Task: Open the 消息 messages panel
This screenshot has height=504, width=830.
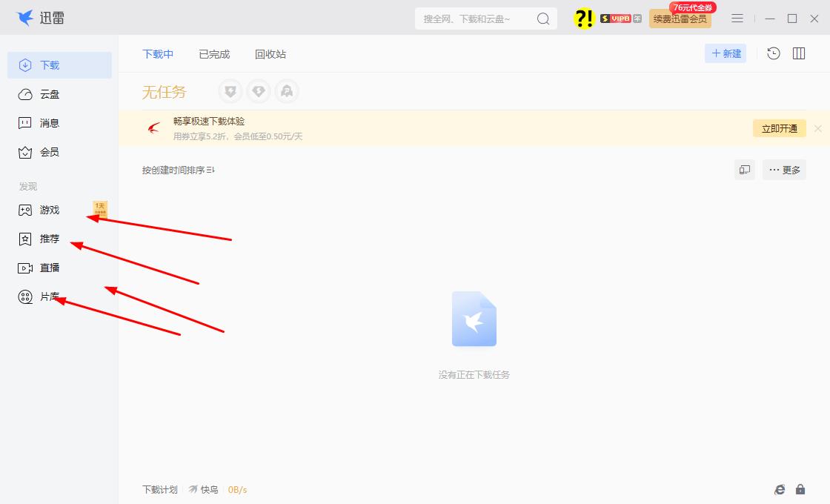Action: pos(46,123)
